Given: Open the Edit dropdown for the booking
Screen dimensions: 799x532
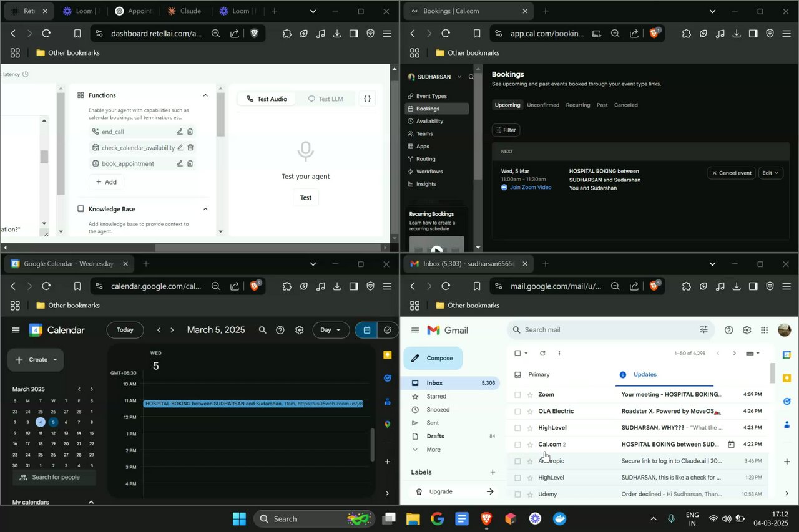Looking at the screenshot, I should click(x=771, y=173).
